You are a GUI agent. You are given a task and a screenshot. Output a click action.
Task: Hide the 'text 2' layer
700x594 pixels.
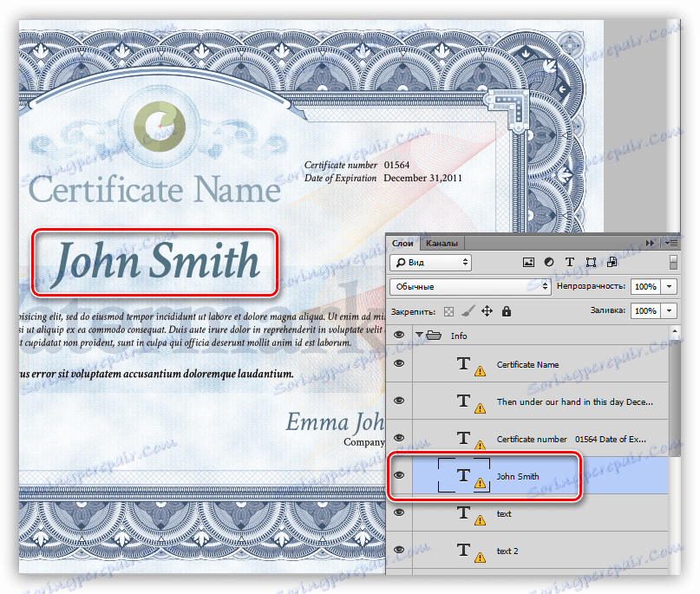click(x=399, y=551)
